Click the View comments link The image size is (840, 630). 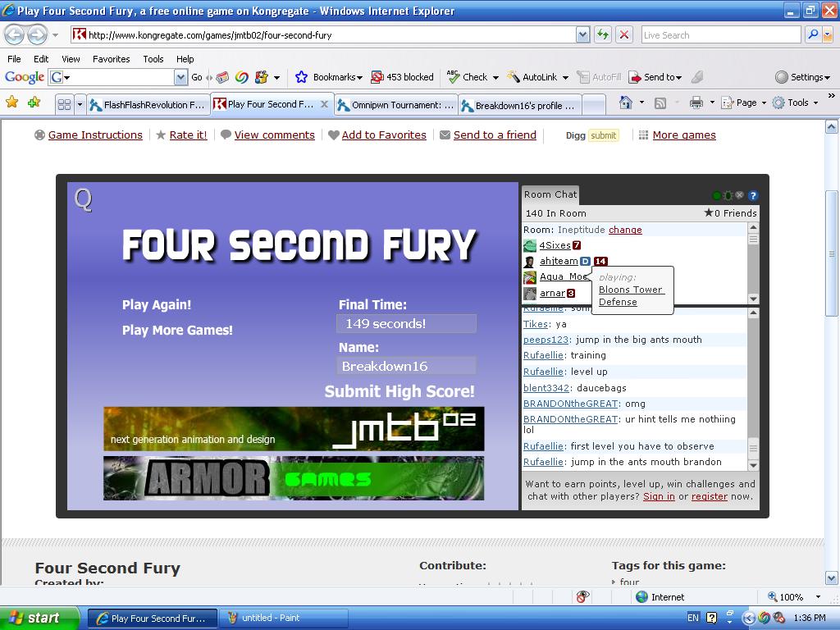click(x=274, y=135)
